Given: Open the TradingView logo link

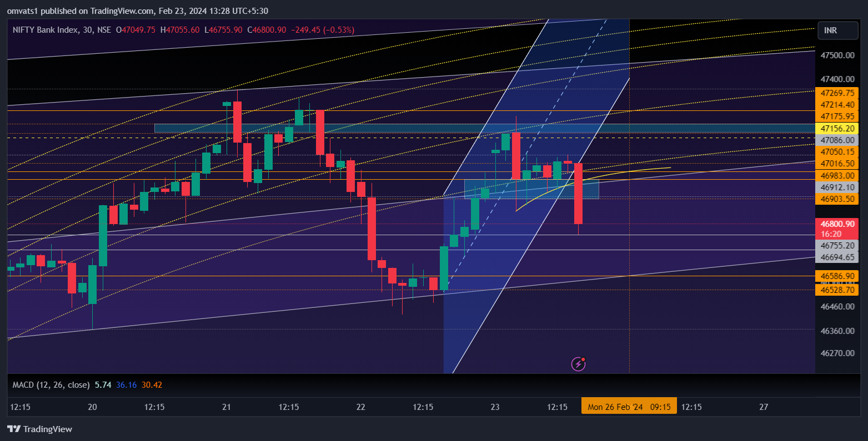Looking at the screenshot, I should pyautogui.click(x=40, y=429).
